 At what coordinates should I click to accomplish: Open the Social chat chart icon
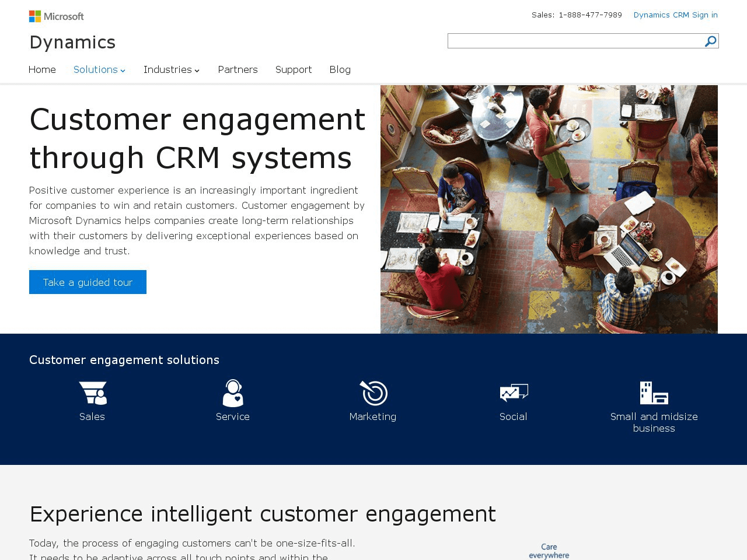pyautogui.click(x=514, y=393)
